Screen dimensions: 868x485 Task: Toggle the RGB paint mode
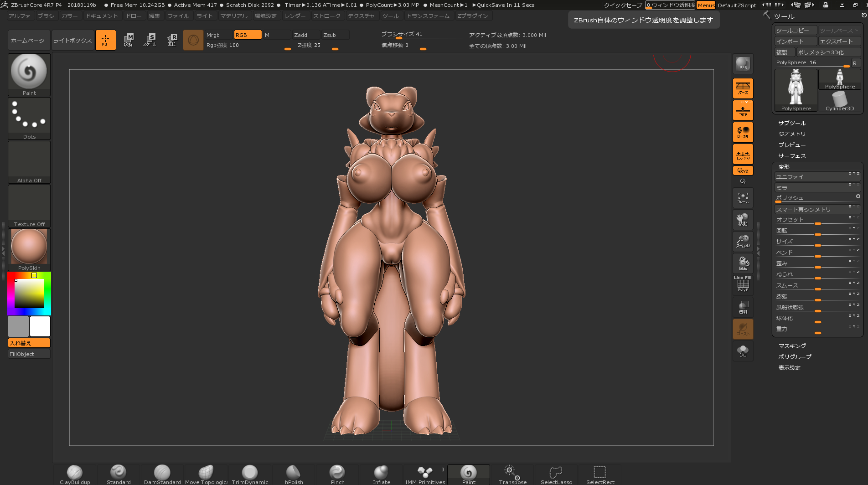pos(248,35)
